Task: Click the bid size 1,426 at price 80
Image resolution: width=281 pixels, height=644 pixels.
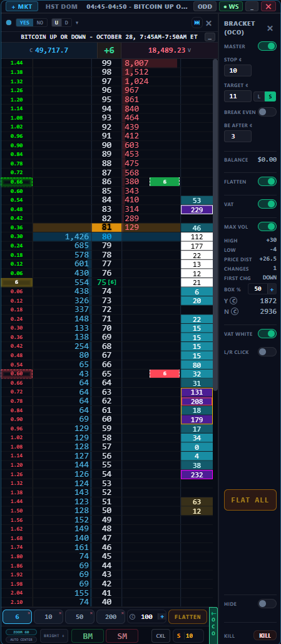Action: 77,236
